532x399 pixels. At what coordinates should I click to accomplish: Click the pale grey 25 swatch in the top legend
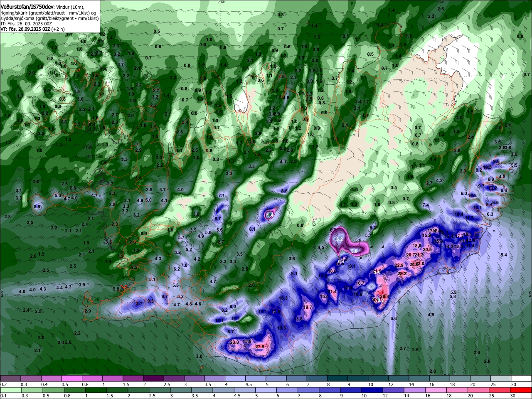[501, 378]
